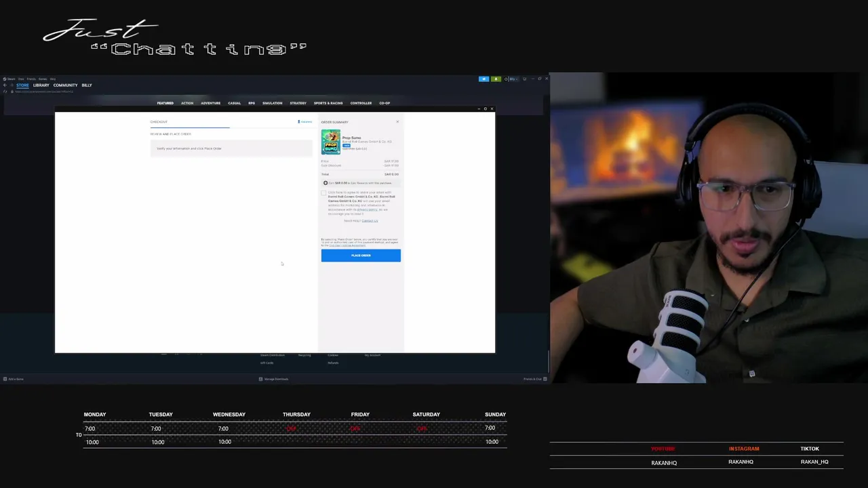Switch to the COMMUNITY tab
Image resolution: width=868 pixels, height=488 pixels.
(x=65, y=85)
